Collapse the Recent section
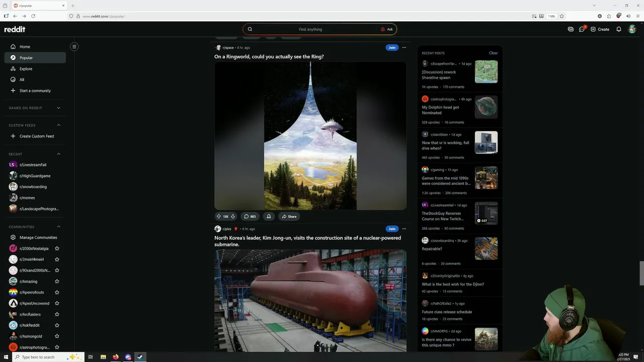This screenshot has height=362, width=644. click(58, 154)
